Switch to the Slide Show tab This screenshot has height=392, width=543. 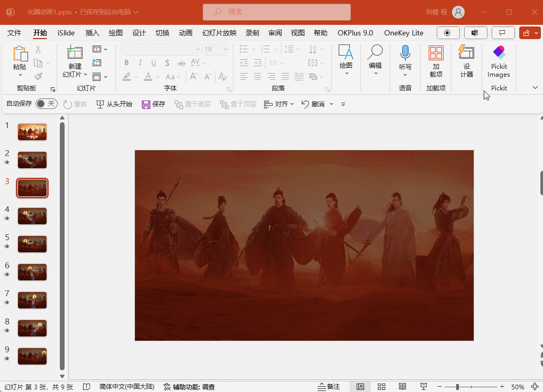pos(219,33)
